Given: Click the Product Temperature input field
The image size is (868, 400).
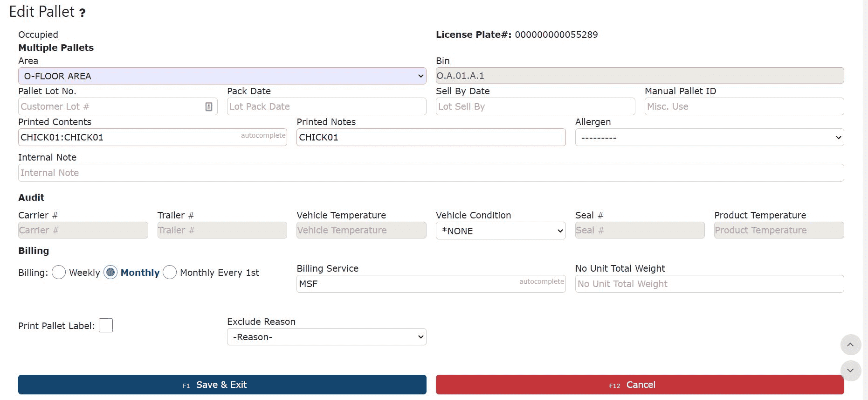Looking at the screenshot, I should [779, 230].
